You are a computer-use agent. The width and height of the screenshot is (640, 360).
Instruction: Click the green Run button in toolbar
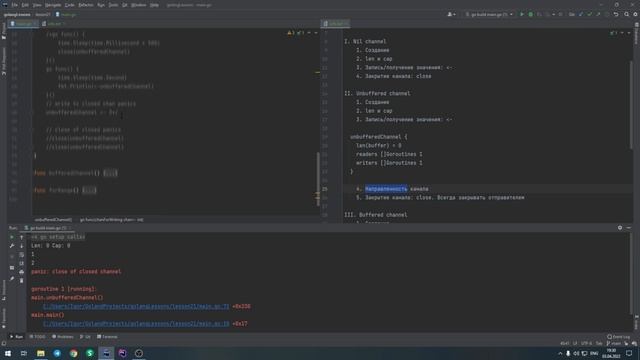522,14
